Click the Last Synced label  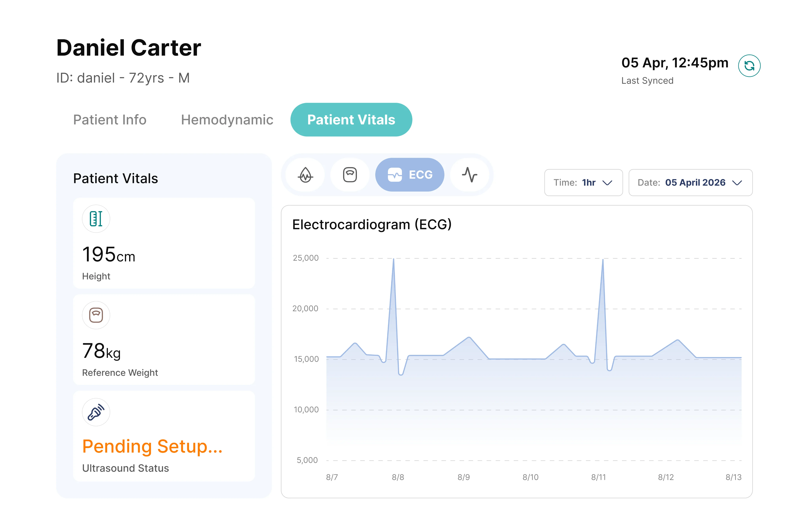pos(647,81)
